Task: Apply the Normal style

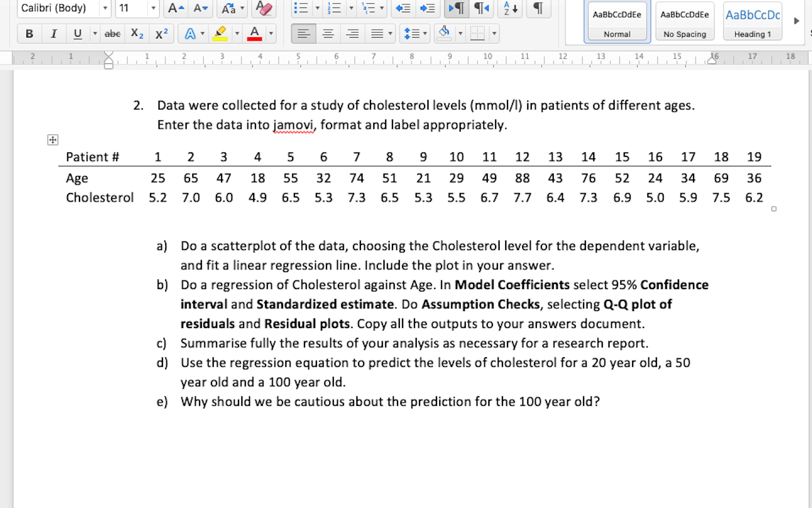Action: click(x=617, y=22)
